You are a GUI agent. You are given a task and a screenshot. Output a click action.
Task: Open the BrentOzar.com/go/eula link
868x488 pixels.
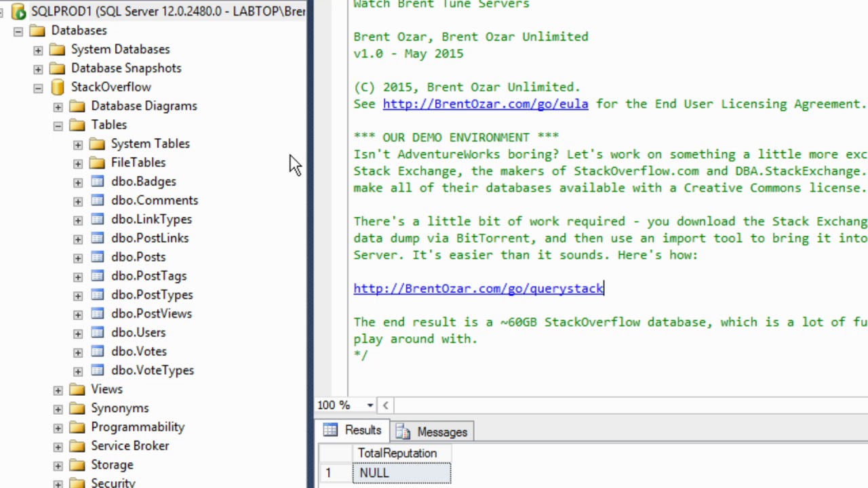(486, 104)
